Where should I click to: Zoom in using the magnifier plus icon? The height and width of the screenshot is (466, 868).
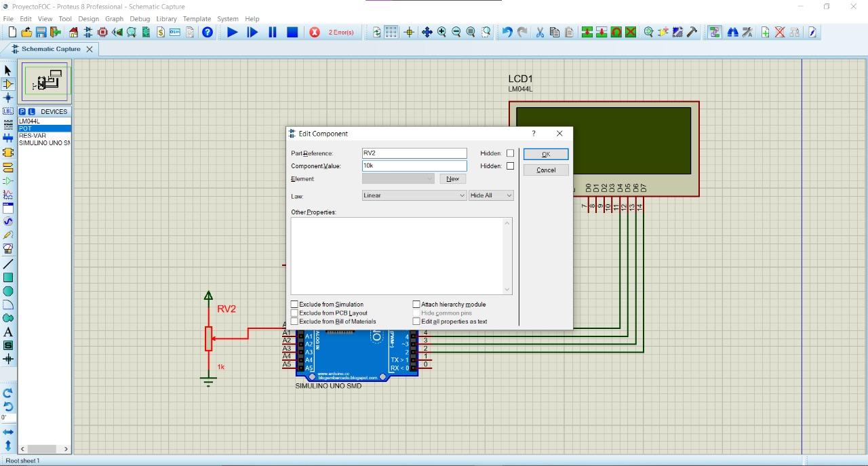click(442, 32)
